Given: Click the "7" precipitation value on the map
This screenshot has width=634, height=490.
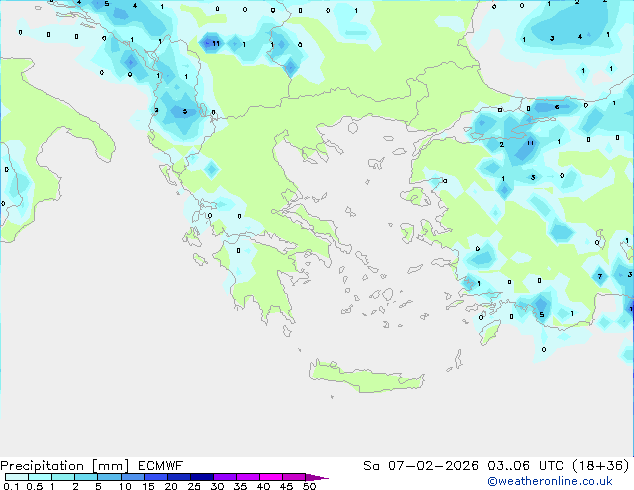Looking at the screenshot, I should pos(600,277).
